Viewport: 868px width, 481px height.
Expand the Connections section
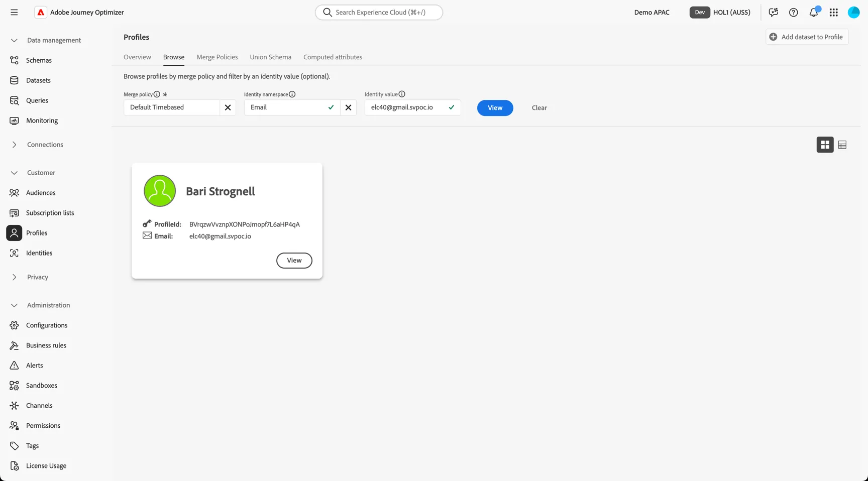tap(14, 145)
